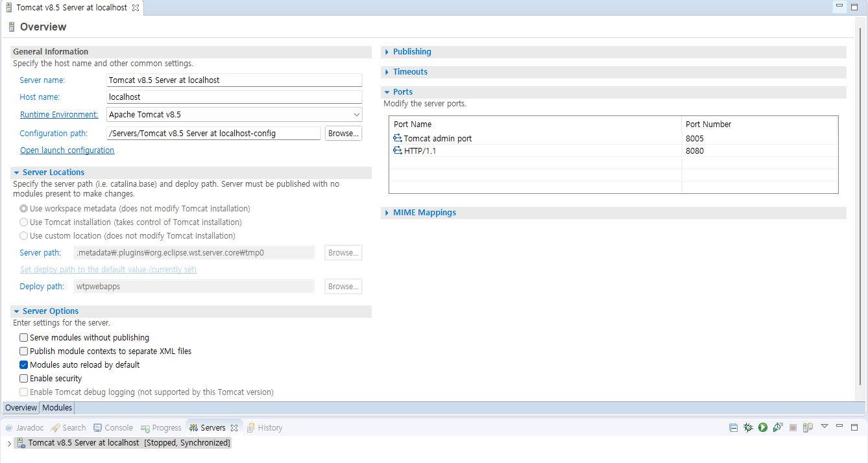Collapse all servers in Servers view
Viewport: 868px width, 463px height.
733,428
